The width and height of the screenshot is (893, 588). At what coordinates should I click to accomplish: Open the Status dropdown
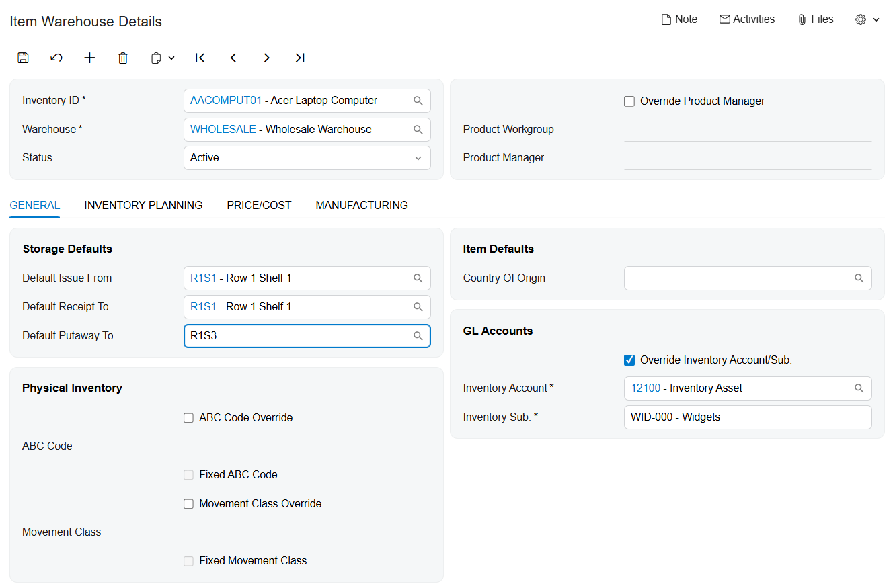point(419,157)
